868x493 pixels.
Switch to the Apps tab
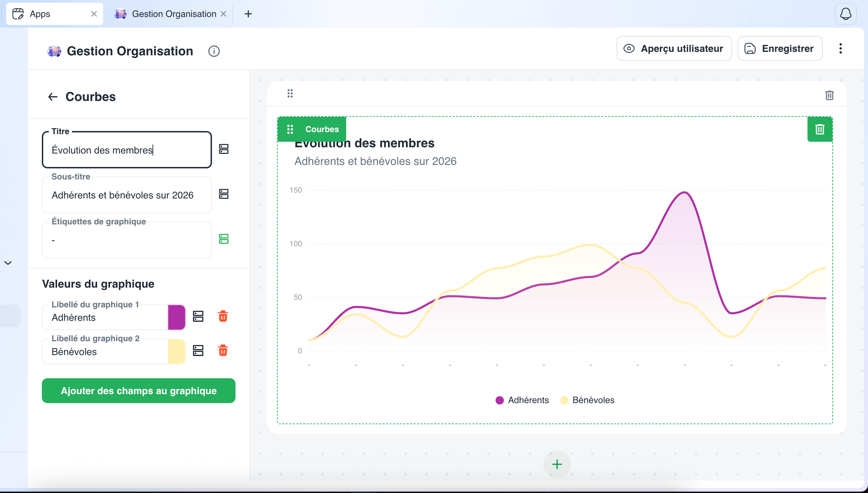point(55,14)
